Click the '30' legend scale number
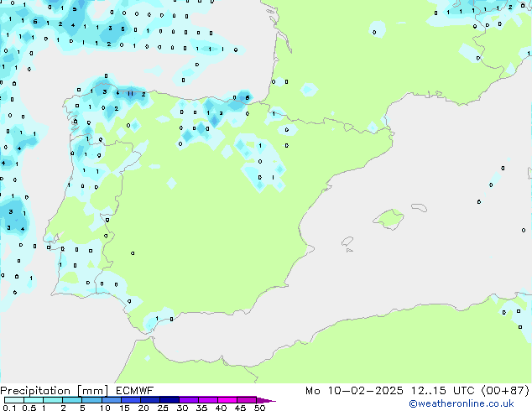The width and height of the screenshot is (532, 411). click(x=182, y=408)
